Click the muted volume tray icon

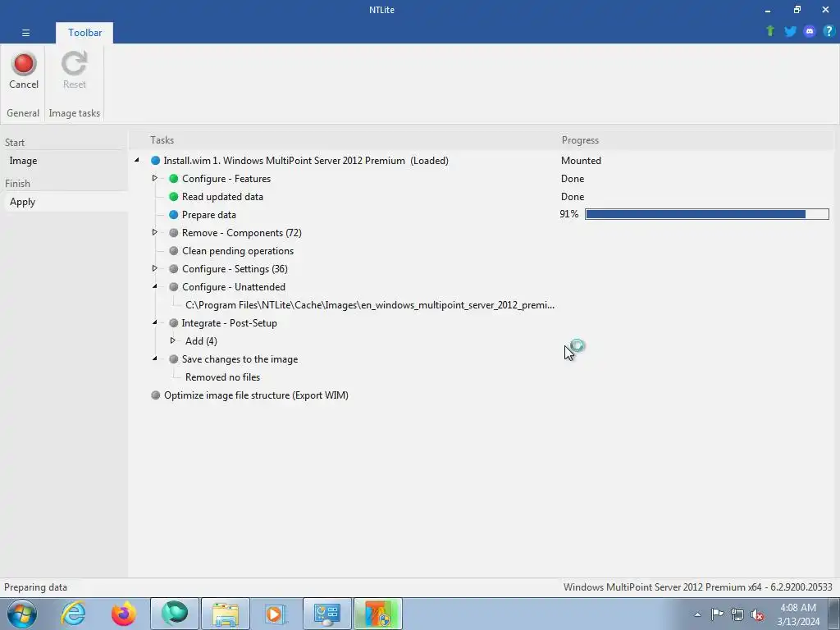tap(757, 614)
